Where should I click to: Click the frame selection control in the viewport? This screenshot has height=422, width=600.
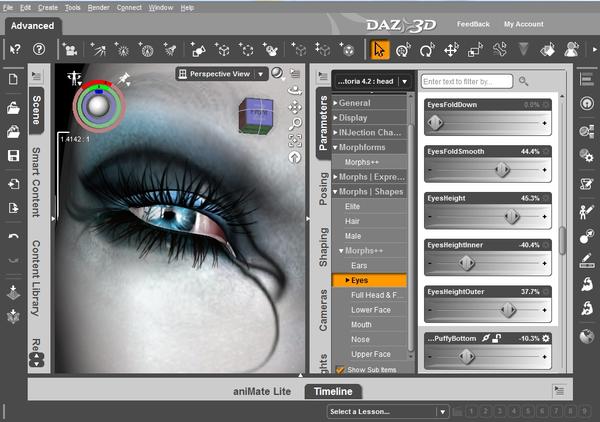[x=295, y=140]
